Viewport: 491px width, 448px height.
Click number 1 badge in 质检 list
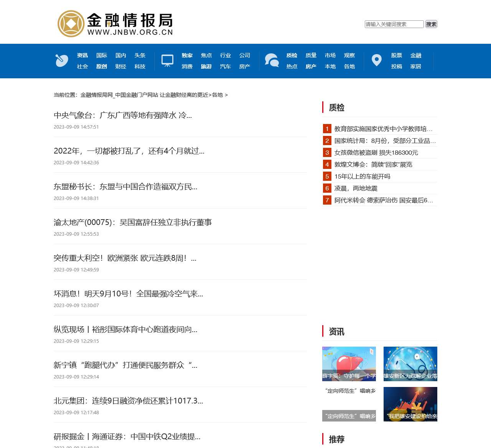pyautogui.click(x=327, y=129)
